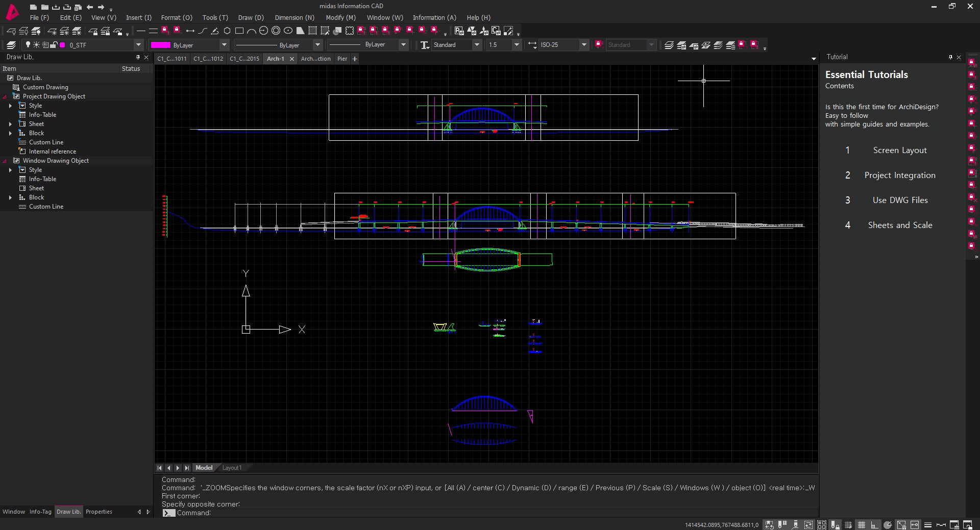Image resolution: width=980 pixels, height=530 pixels.
Task: Click the magenta ByLayer color swatch
Action: pyautogui.click(x=160, y=45)
